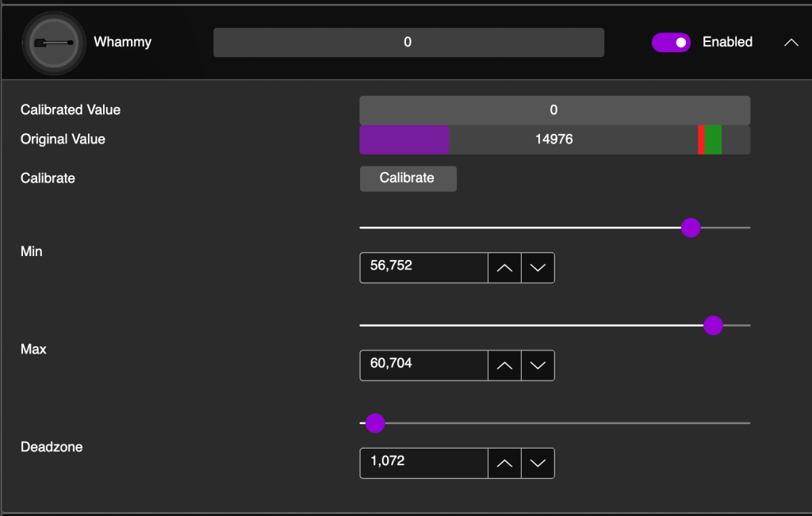
Task: Click the Deadzone slider handle
Action: pos(375,423)
